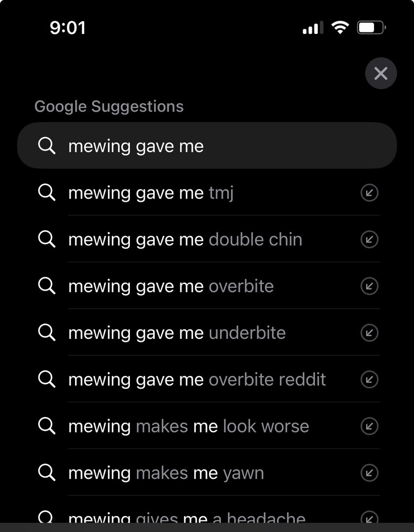Select 'mewing gave me double chin' suggestion
Screen dimensions: 414x532
tap(185, 239)
